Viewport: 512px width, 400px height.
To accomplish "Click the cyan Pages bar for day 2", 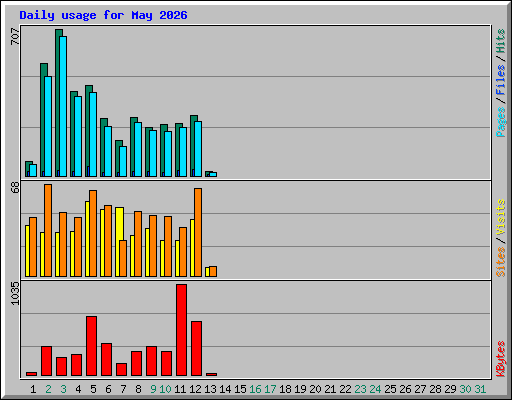I will [x=48, y=126].
